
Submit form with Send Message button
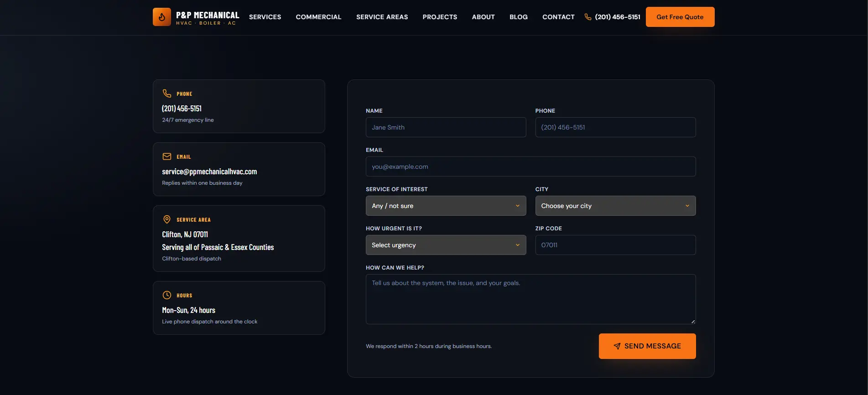tap(647, 346)
